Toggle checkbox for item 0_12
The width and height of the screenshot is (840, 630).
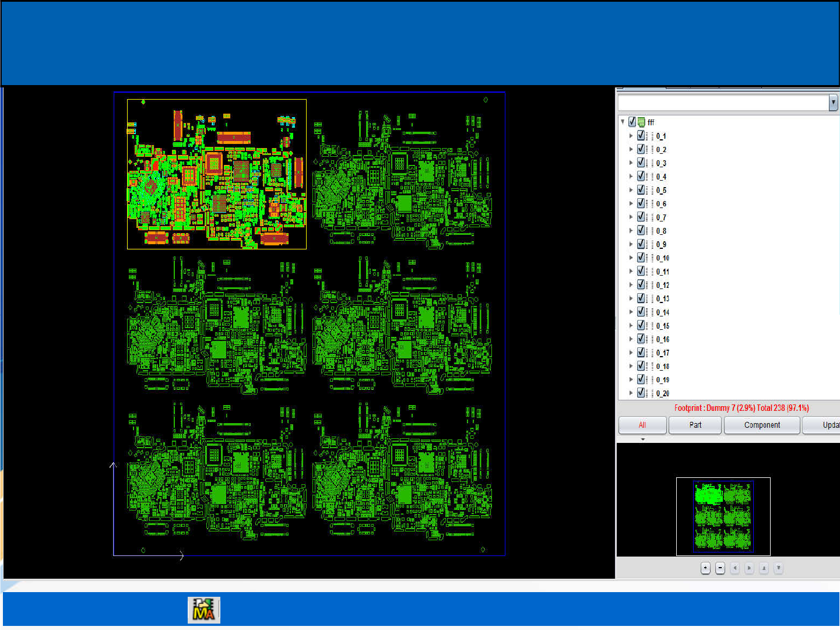pyautogui.click(x=641, y=285)
